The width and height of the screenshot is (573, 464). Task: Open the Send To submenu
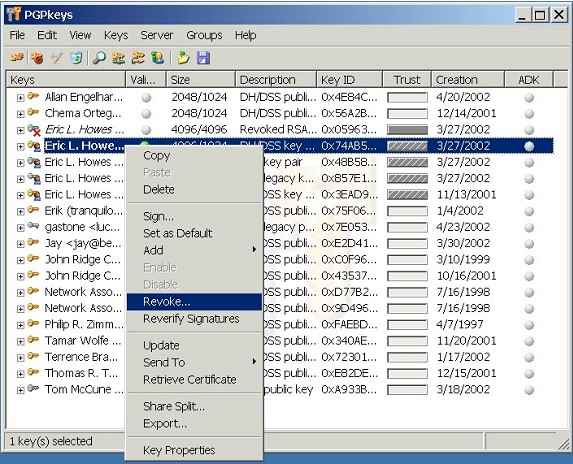[x=194, y=362]
